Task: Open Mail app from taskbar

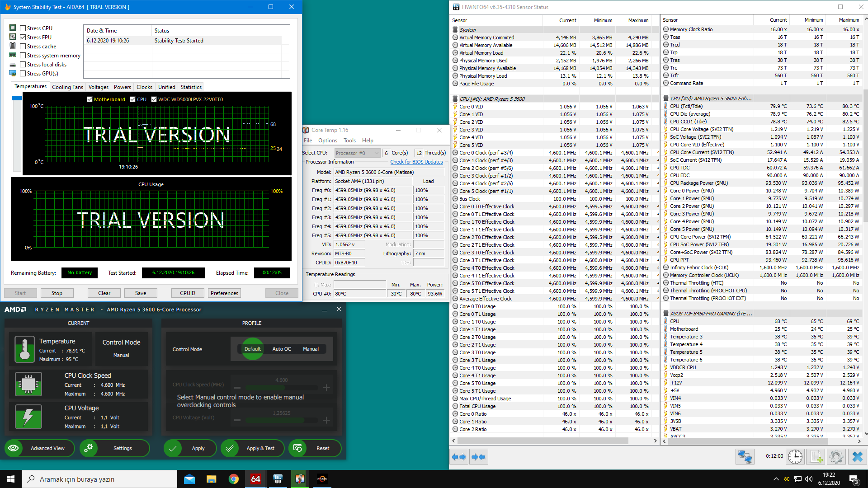Action: click(x=189, y=479)
